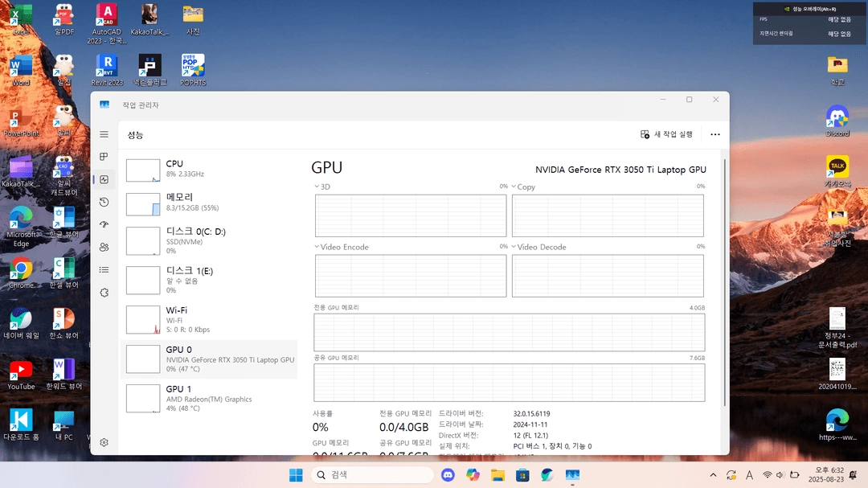Image resolution: width=868 pixels, height=488 pixels.
Task: Open the App history page icon
Action: coord(104,202)
